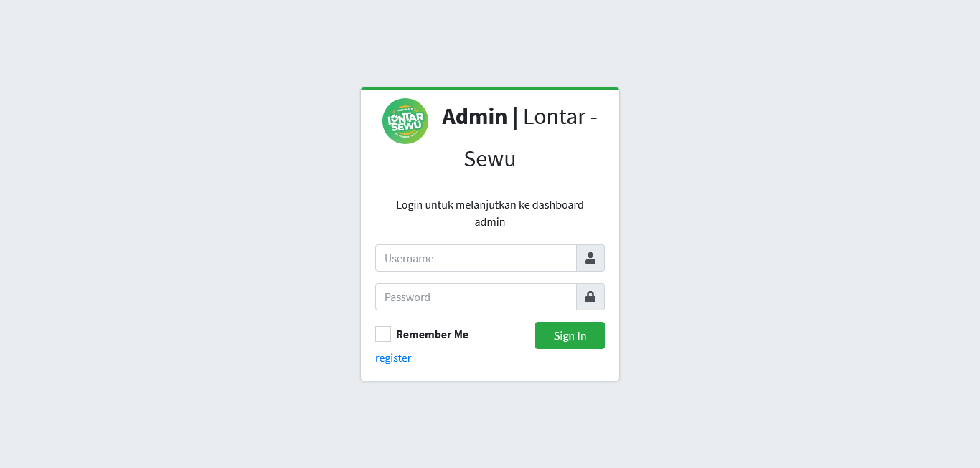Open the register link

click(x=393, y=358)
